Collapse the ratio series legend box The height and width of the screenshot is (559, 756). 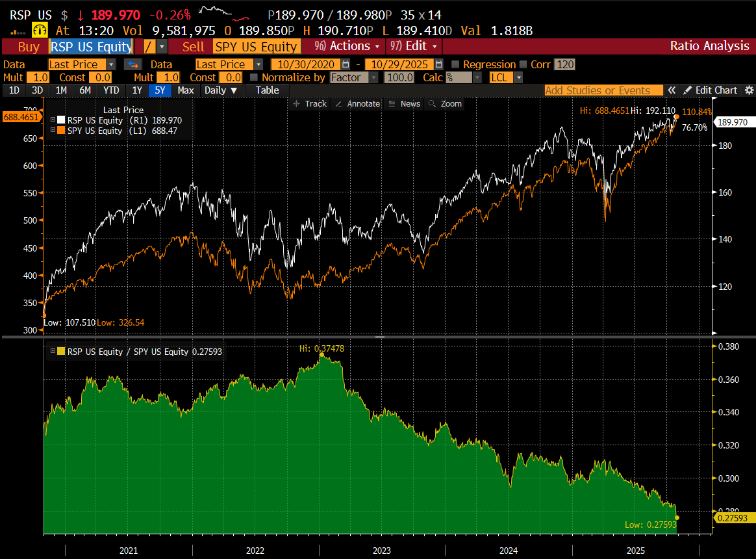click(53, 352)
